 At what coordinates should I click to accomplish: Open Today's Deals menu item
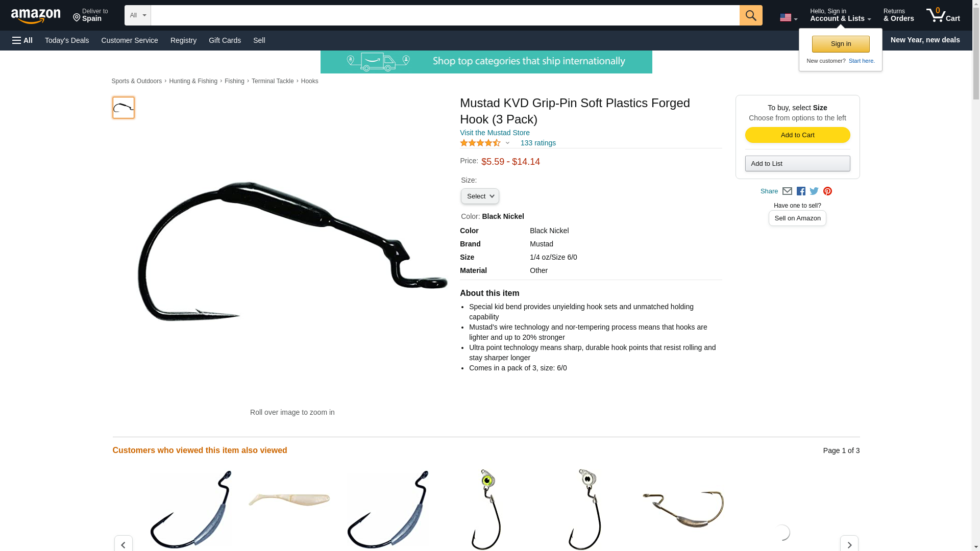point(67,40)
